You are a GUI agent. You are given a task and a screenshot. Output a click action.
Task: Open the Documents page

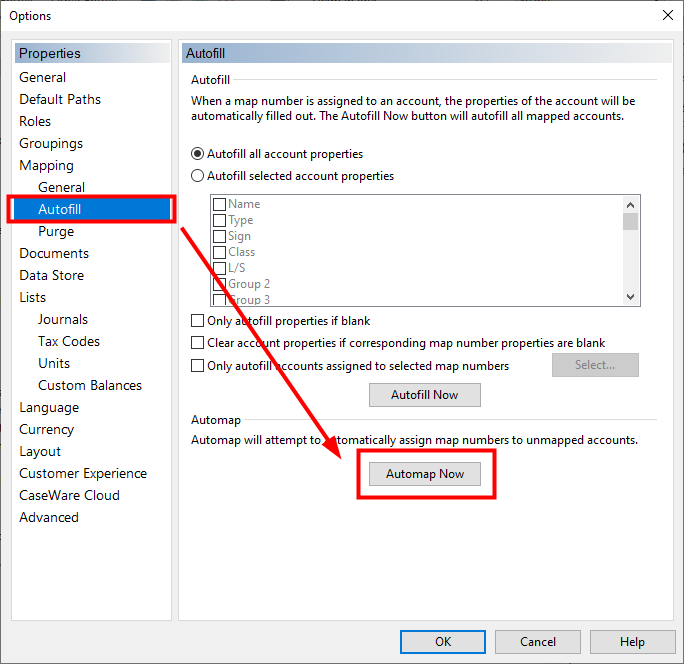click(x=54, y=253)
